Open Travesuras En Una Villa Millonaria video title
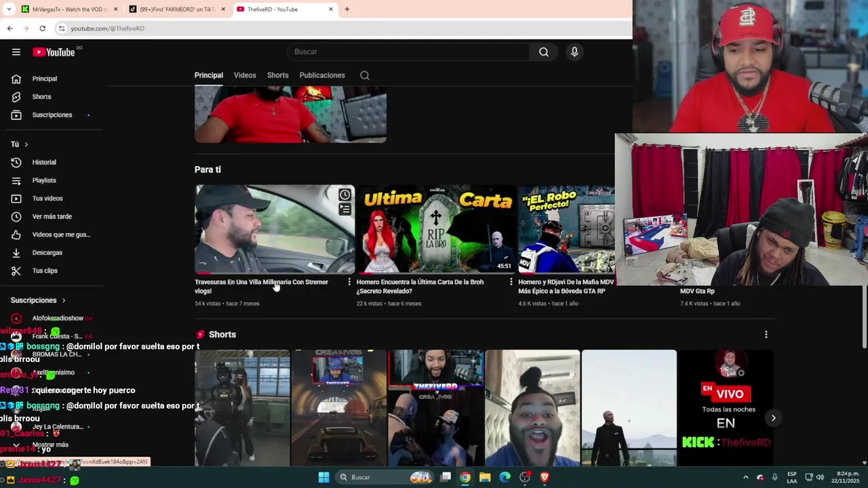The image size is (868, 488). point(262,287)
